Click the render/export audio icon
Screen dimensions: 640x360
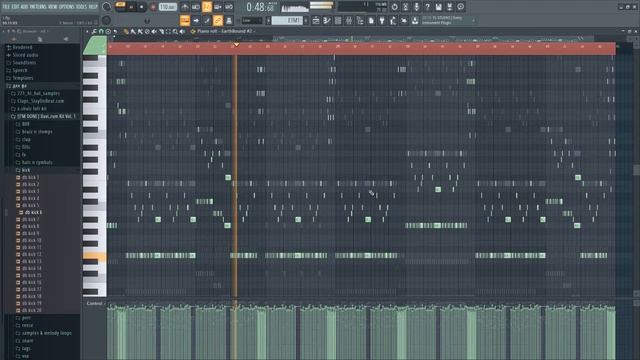coord(449,7)
